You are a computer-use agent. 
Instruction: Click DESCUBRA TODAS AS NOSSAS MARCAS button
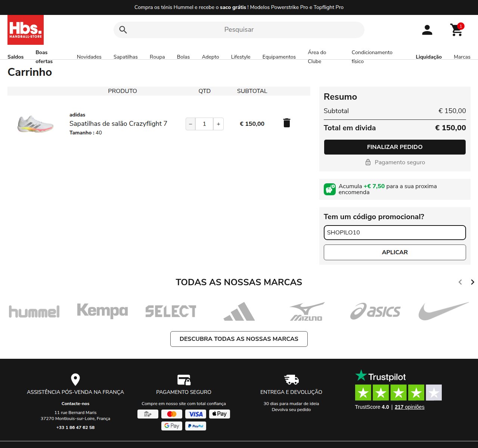(239, 339)
